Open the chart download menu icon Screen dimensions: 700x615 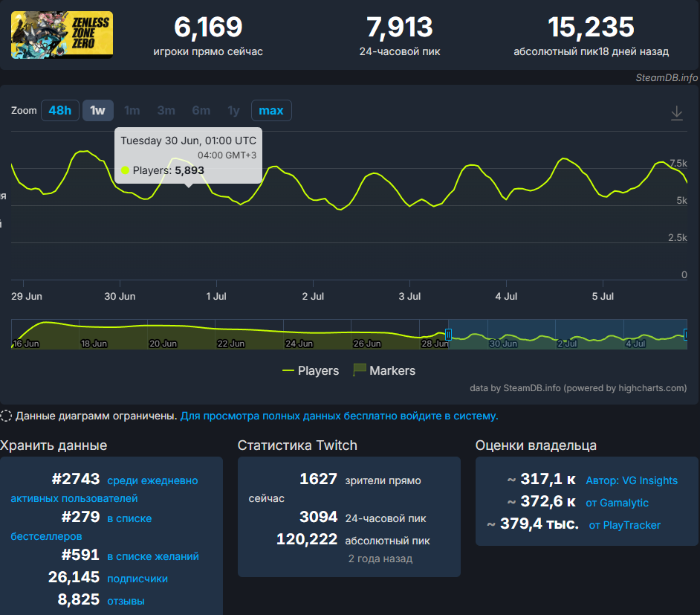676,112
